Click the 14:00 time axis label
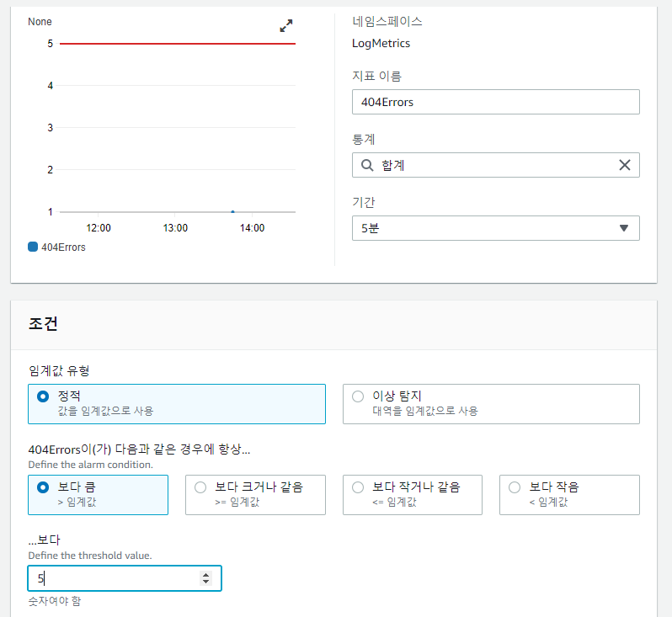 click(x=252, y=228)
